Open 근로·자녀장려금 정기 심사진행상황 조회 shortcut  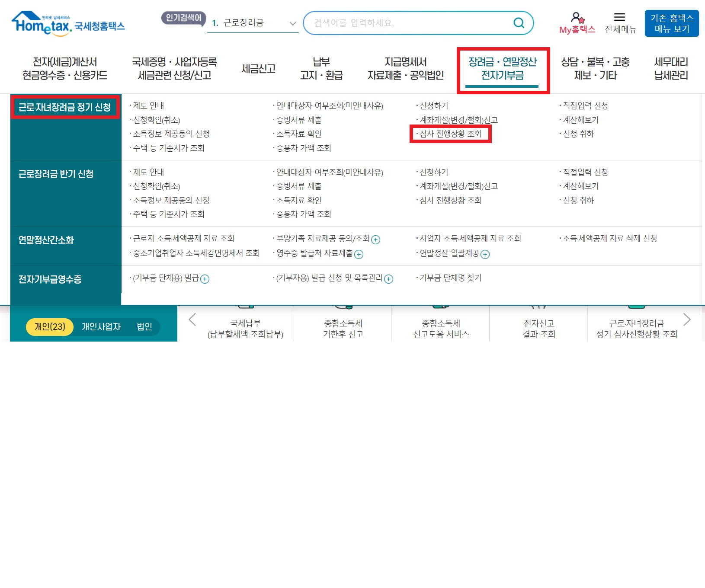click(x=637, y=329)
